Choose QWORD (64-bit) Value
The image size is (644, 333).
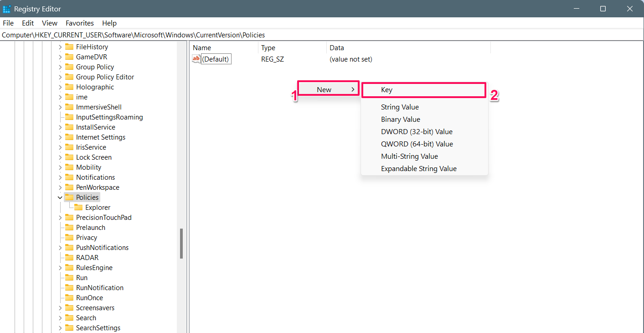tap(424, 144)
